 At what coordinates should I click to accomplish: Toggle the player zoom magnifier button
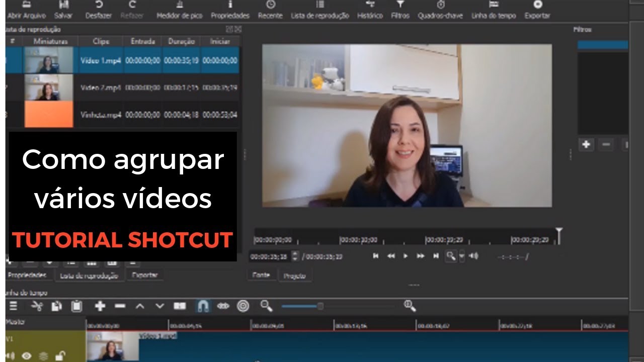click(x=451, y=256)
